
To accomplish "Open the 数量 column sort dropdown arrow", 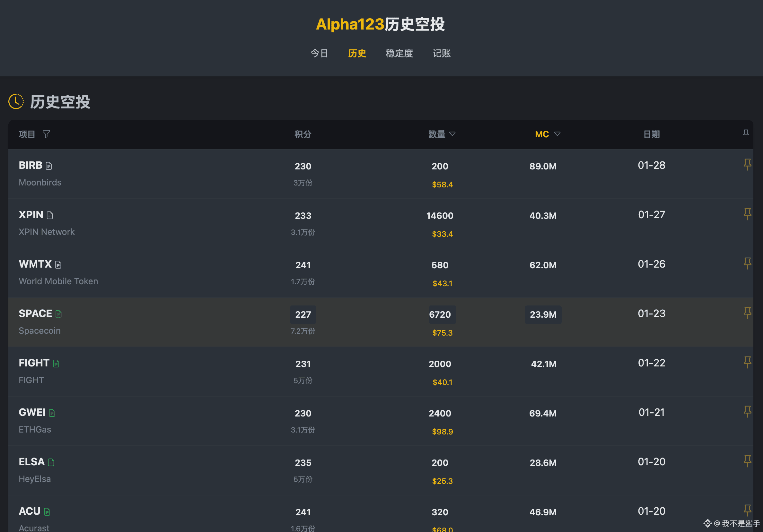I will pos(452,134).
